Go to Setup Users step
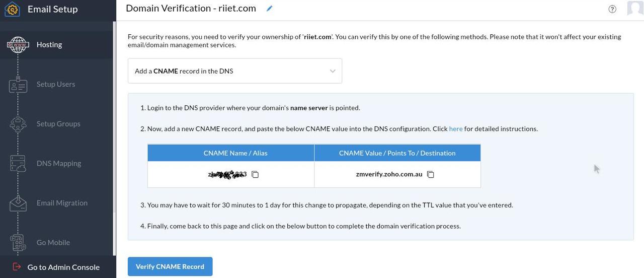 tap(56, 84)
